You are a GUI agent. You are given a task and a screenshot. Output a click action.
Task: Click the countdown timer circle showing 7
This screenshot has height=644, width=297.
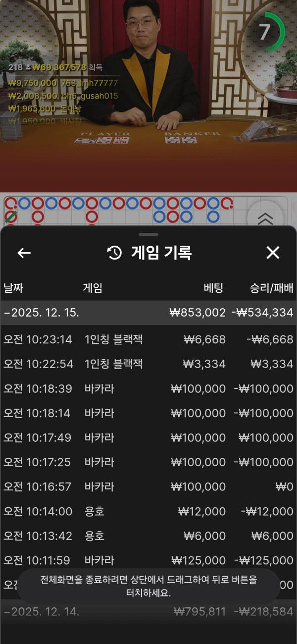tap(265, 32)
